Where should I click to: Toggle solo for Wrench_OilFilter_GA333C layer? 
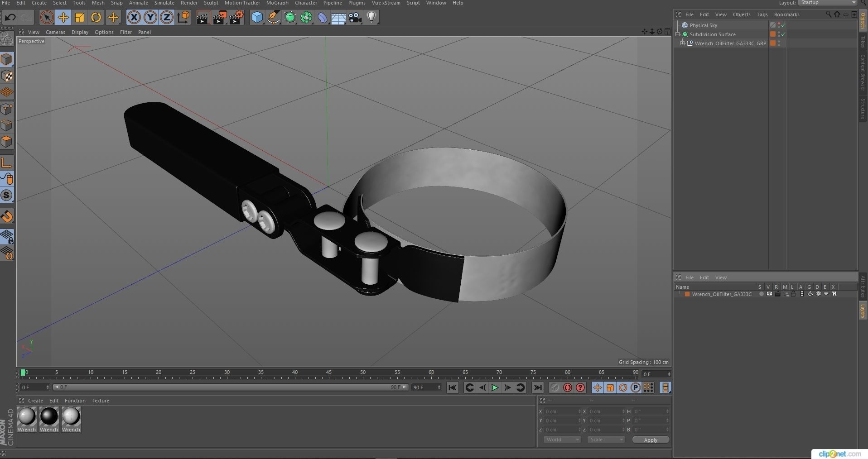tap(761, 294)
